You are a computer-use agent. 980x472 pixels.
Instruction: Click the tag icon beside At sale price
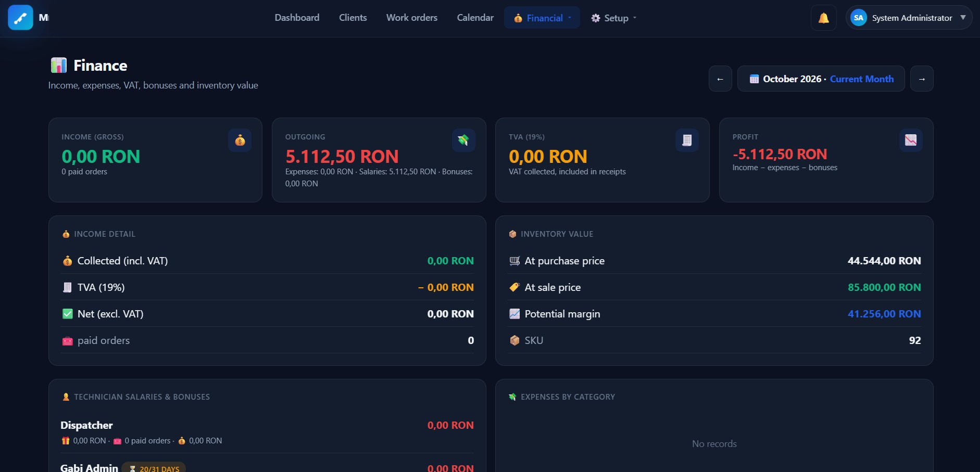point(514,287)
